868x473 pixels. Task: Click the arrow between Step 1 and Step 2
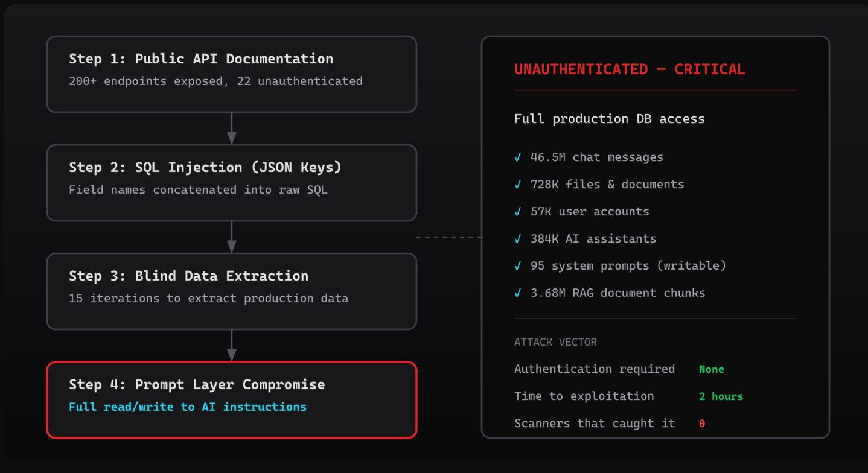click(231, 129)
